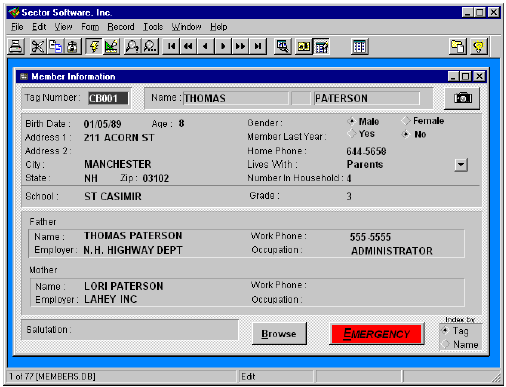Go to the previous record
The width and height of the screenshot is (506, 387).
tap(206, 46)
